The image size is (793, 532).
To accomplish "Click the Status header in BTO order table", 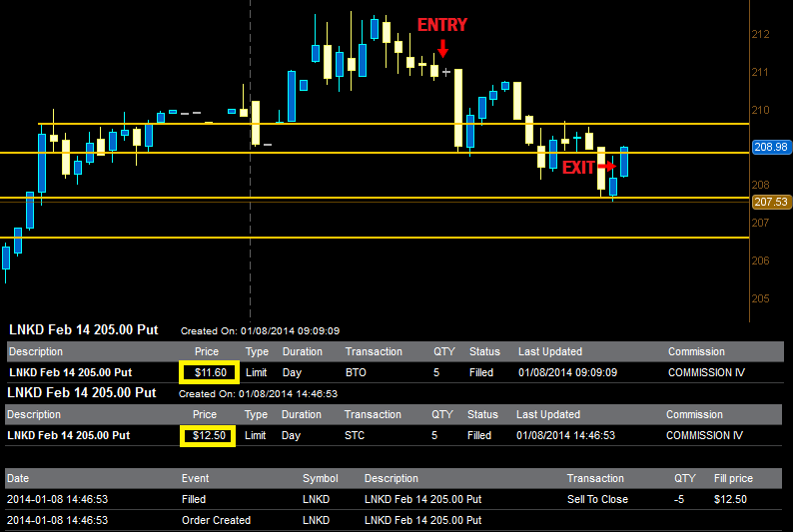I will pyautogui.click(x=484, y=351).
